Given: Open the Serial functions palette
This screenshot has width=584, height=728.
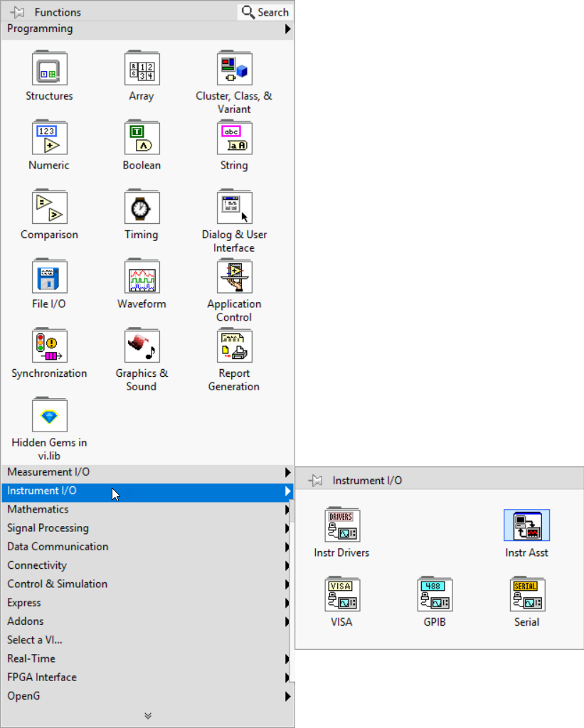Looking at the screenshot, I should click(x=526, y=594).
